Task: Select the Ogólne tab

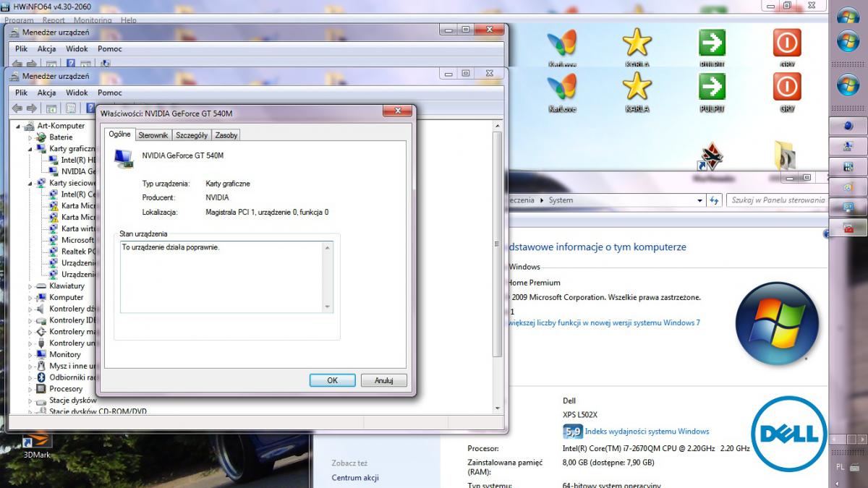Action: (119, 134)
